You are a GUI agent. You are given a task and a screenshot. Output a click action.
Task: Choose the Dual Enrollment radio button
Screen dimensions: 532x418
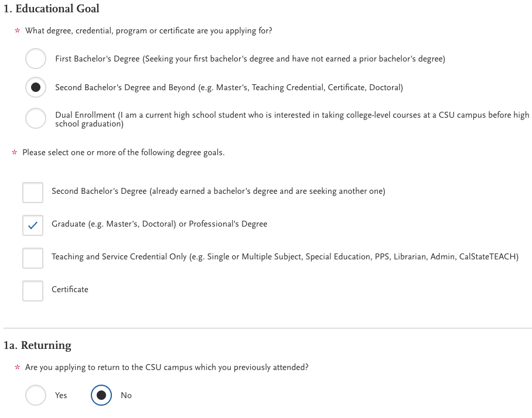click(36, 119)
